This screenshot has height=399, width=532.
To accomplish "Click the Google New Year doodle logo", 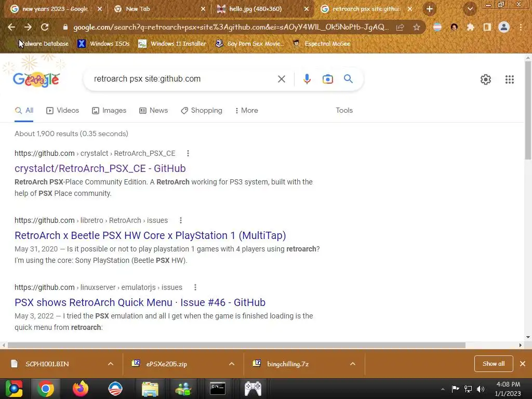I will tap(36, 79).
